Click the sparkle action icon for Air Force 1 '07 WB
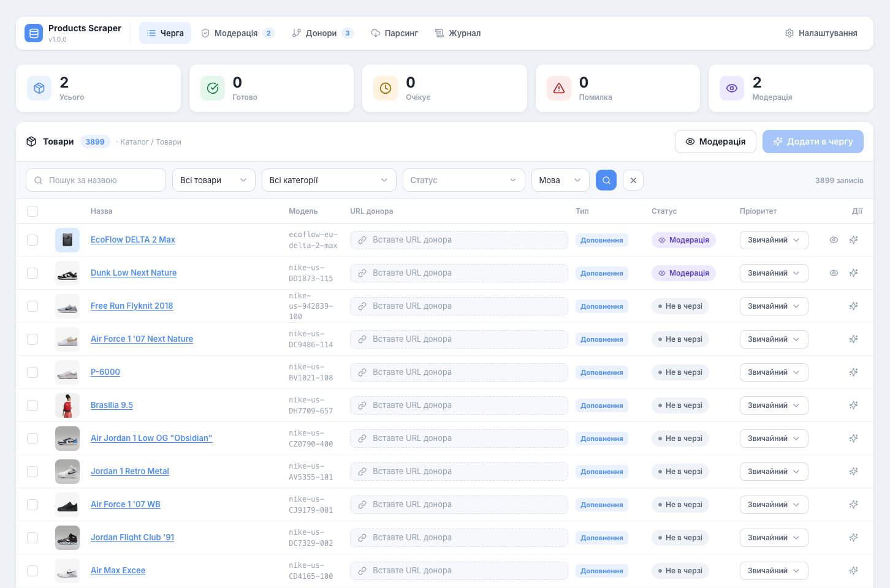This screenshot has width=890, height=588. 853,505
